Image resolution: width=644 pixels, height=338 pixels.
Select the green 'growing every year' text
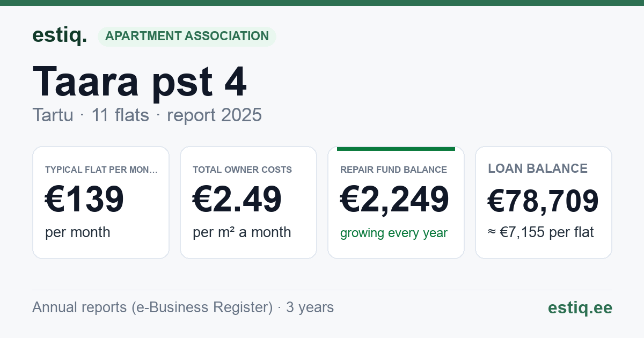394,233
